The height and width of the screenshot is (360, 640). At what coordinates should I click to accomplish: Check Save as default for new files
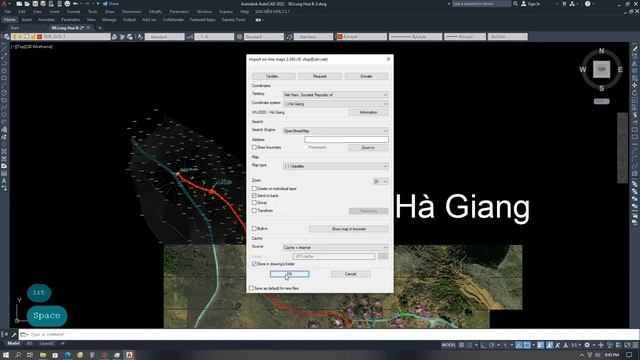[251, 288]
